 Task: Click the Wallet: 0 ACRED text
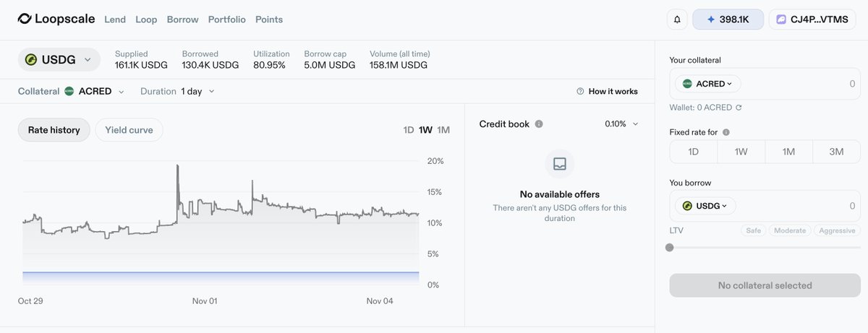click(x=701, y=108)
